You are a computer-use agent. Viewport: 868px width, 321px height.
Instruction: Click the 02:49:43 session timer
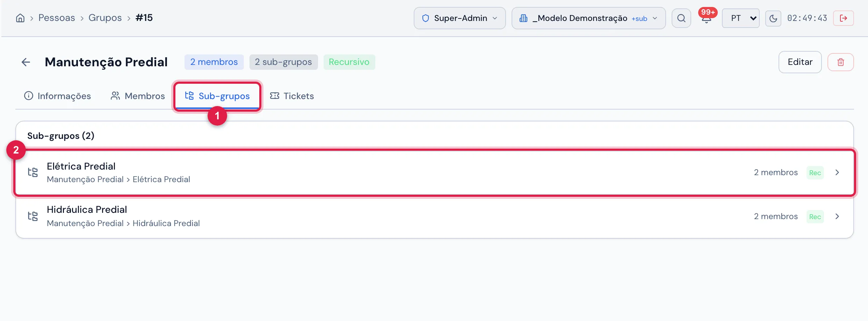click(x=807, y=18)
